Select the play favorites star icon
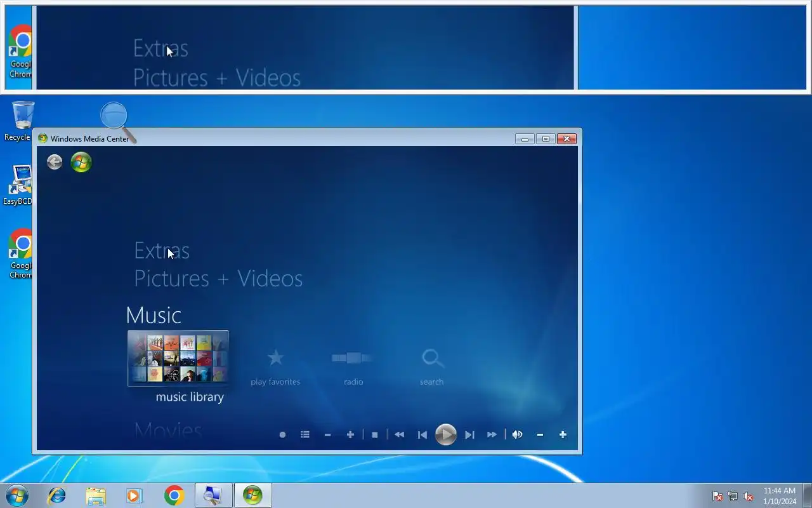Screen dimensions: 812x508 [275, 358]
